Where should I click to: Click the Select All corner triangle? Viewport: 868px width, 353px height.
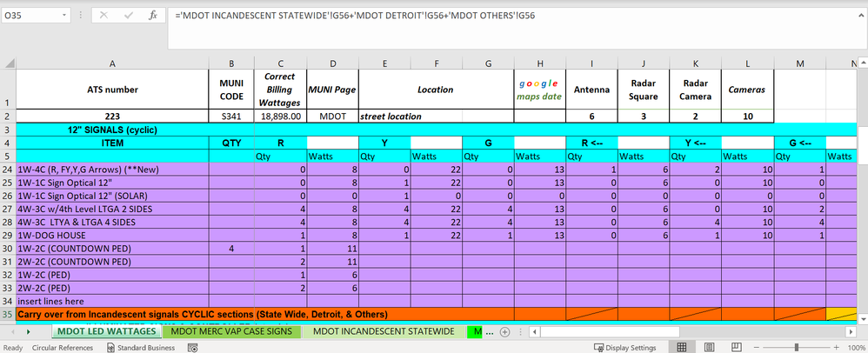click(9, 63)
